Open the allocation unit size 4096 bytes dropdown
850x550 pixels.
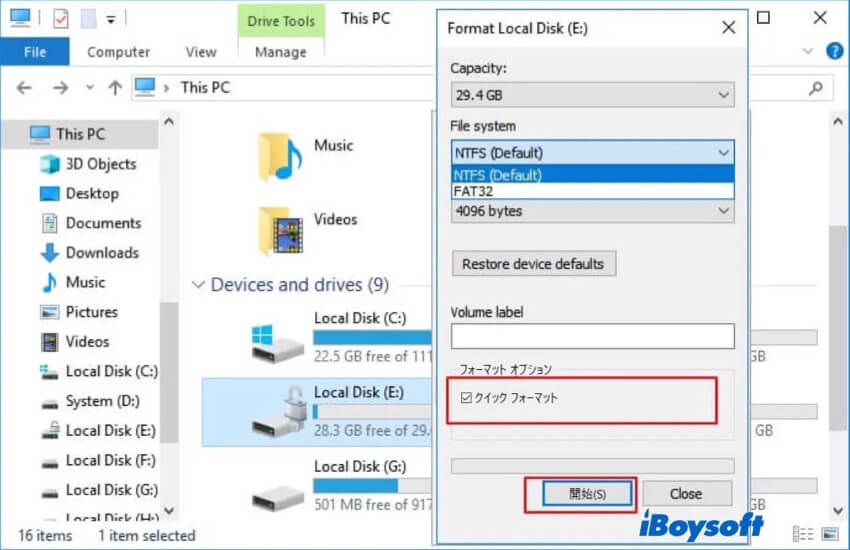[x=592, y=211]
